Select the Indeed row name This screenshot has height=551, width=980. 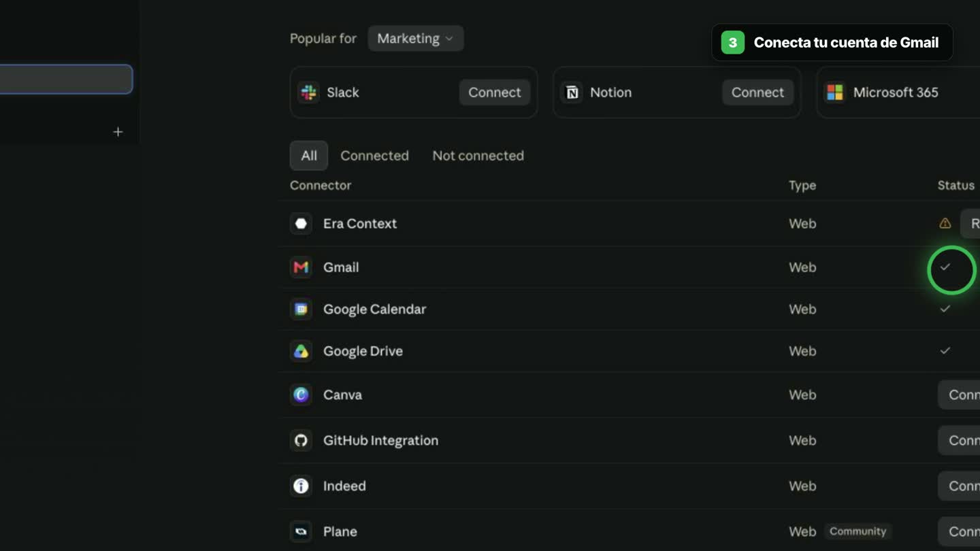[344, 486]
